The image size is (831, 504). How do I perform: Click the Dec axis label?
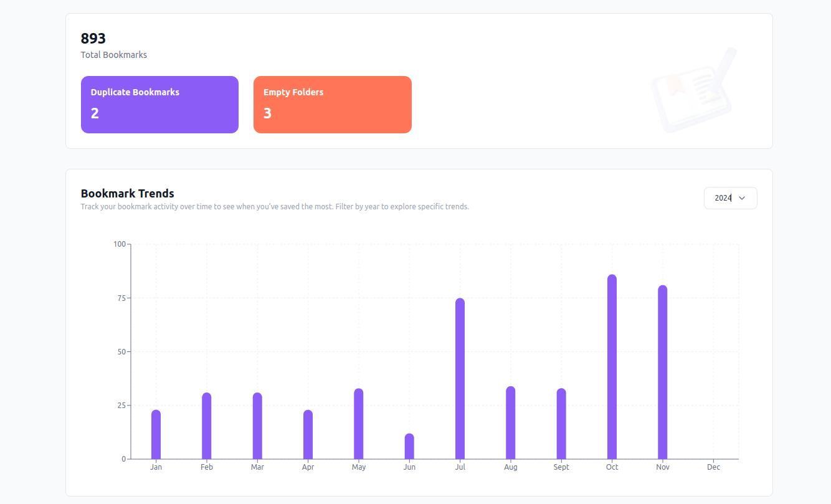click(x=713, y=467)
